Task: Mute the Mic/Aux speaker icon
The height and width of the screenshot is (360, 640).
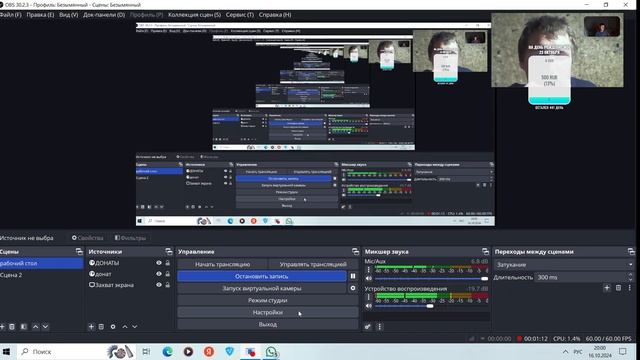Action: 369,278
